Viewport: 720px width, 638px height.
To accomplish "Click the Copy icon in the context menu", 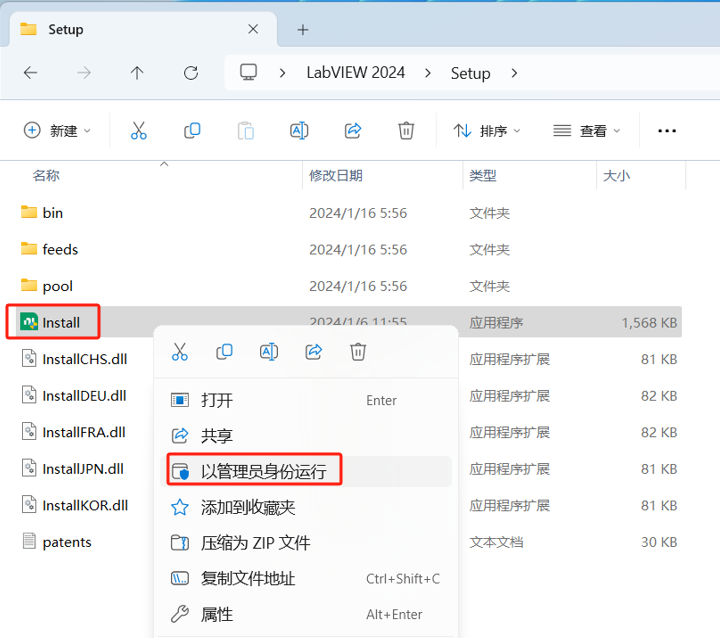I will (x=224, y=352).
